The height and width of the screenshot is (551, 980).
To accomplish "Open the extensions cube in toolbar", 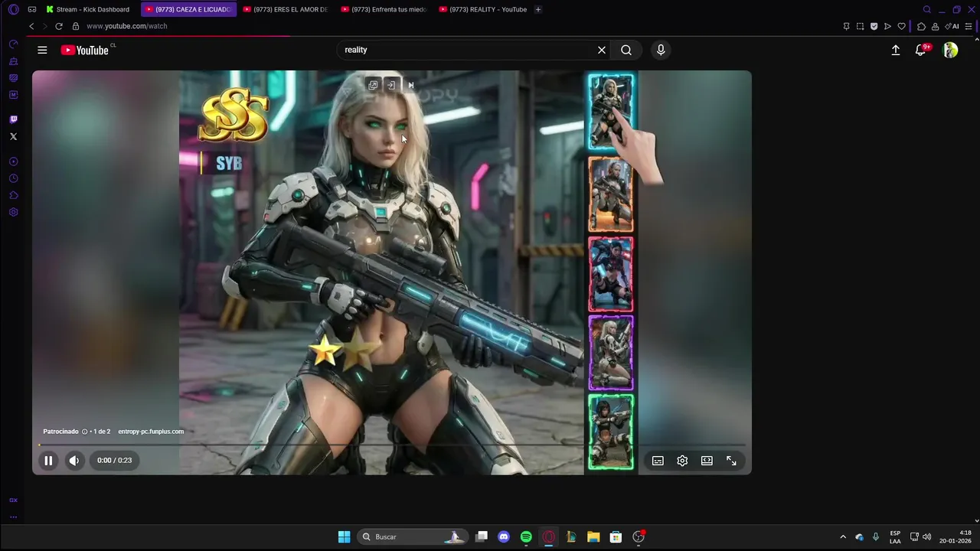I will [921, 26].
